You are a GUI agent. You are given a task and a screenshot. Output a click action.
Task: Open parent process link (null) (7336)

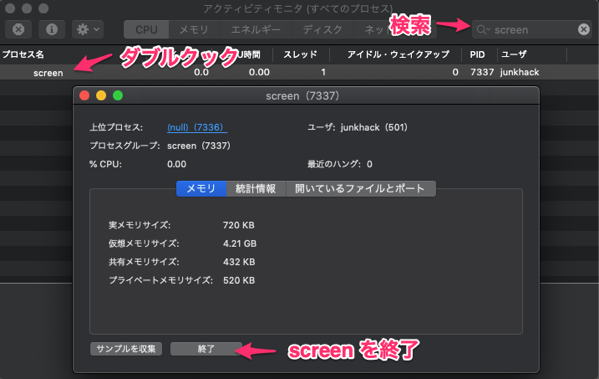click(x=197, y=127)
